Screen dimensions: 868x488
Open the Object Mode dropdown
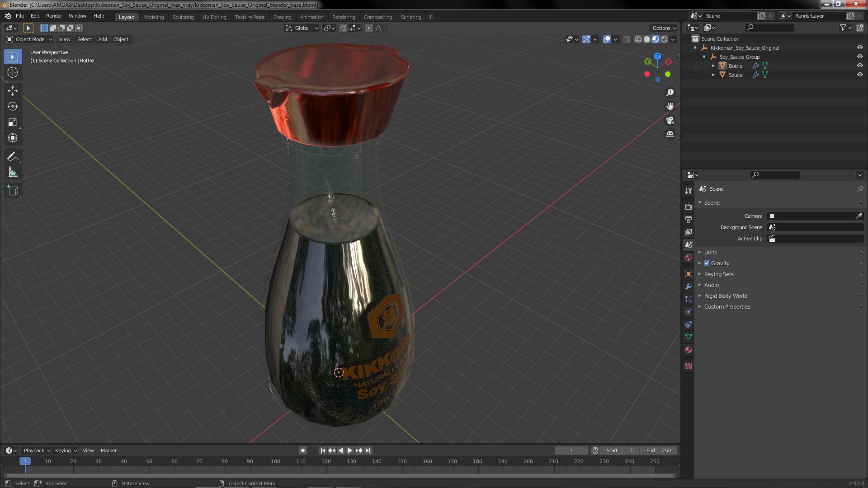(29, 39)
